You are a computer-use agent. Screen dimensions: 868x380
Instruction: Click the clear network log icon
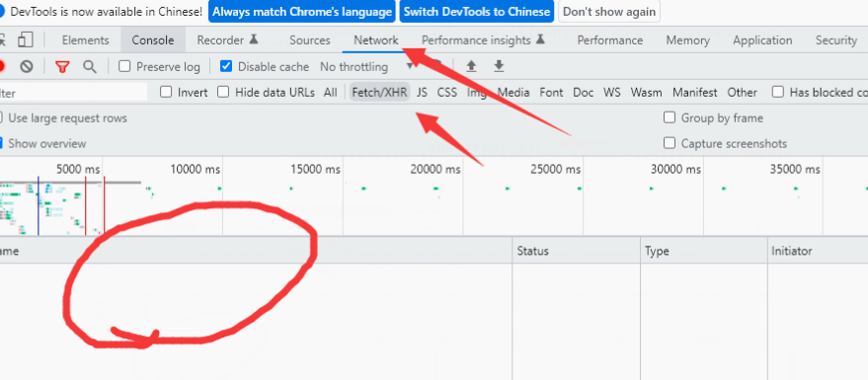(27, 67)
